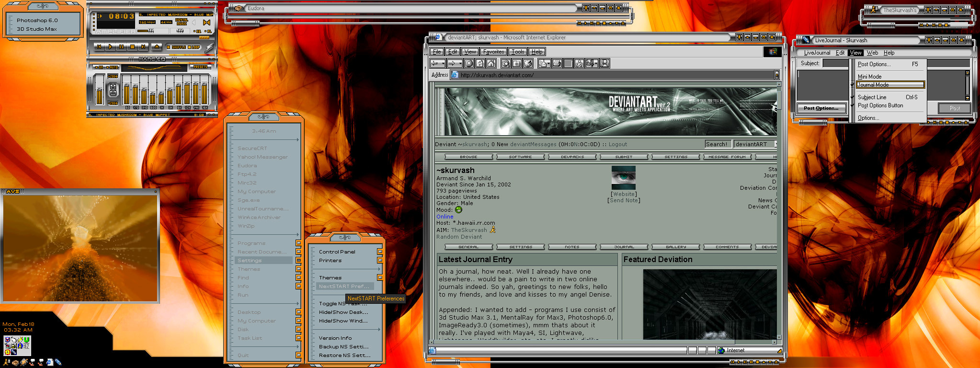This screenshot has width=980, height=368.
Task: Expand Themes submenu arrow in Settings popup
Action: click(379, 278)
